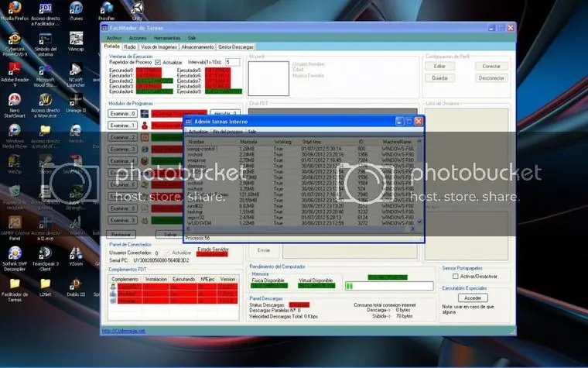This screenshot has width=588, height=368.
Task: Select the Proxifier desktop icon
Action: coord(107,11)
